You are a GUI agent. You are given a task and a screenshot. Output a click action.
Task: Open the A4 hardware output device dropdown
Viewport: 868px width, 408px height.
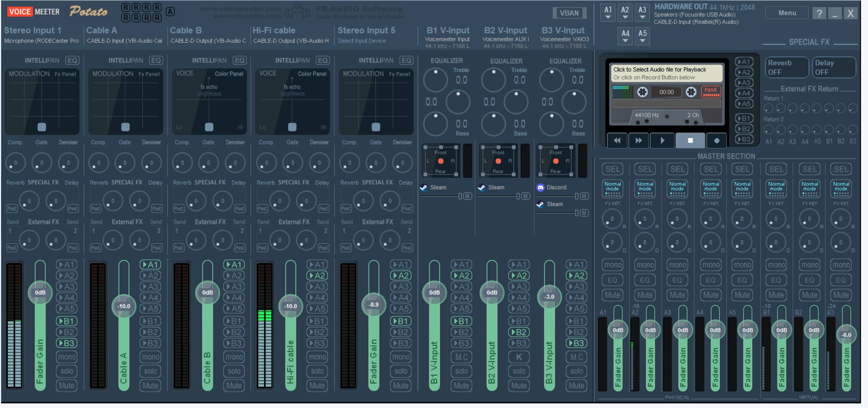coord(625,36)
